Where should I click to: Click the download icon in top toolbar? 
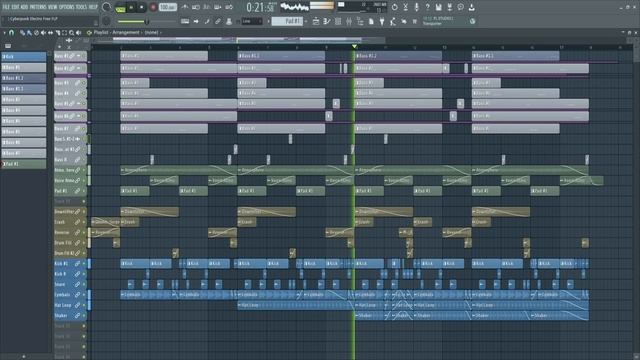(x=471, y=7)
